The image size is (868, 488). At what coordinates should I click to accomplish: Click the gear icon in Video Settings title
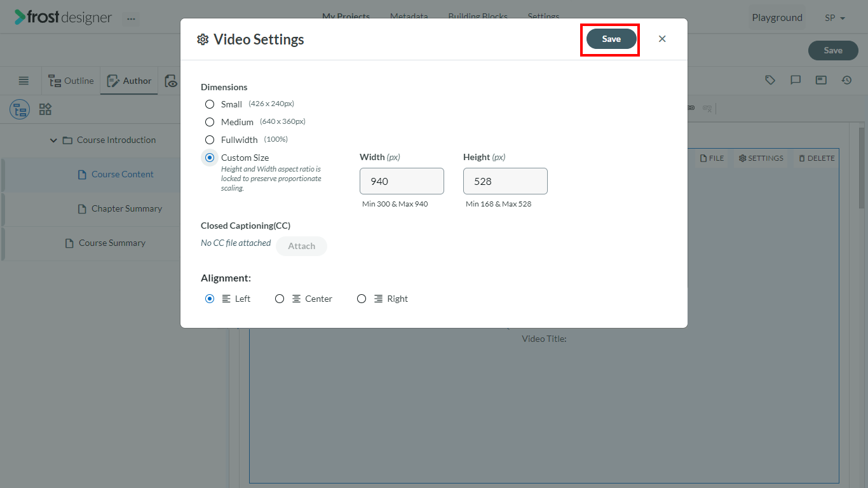click(203, 39)
